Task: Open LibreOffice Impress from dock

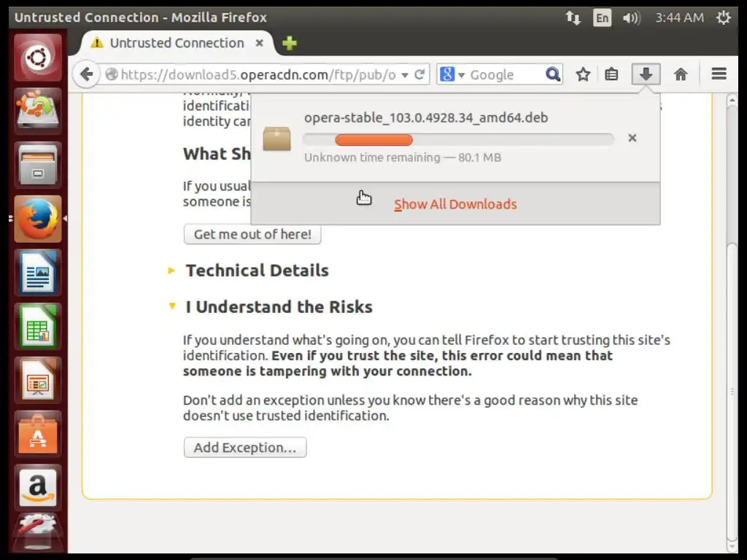Action: [x=38, y=381]
